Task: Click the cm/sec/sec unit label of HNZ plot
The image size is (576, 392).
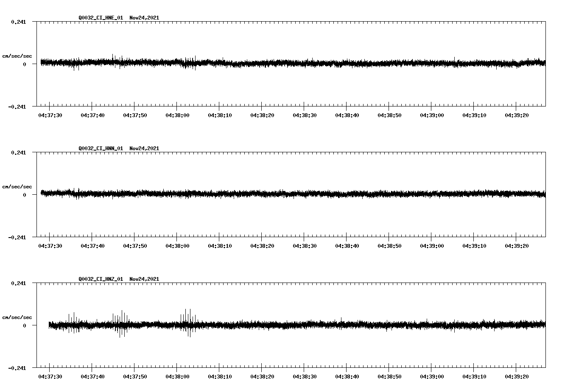Action: click(17, 317)
